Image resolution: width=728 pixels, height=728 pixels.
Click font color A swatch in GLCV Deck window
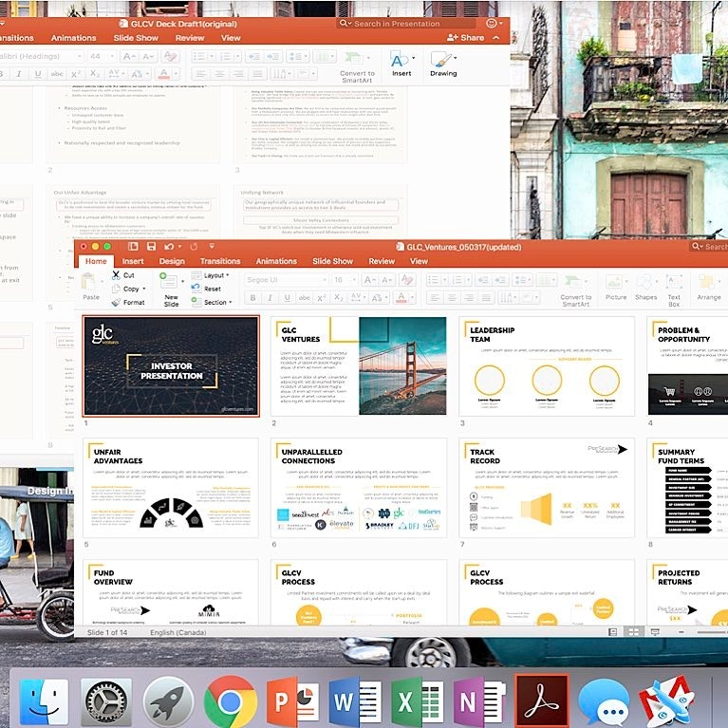tap(163, 74)
